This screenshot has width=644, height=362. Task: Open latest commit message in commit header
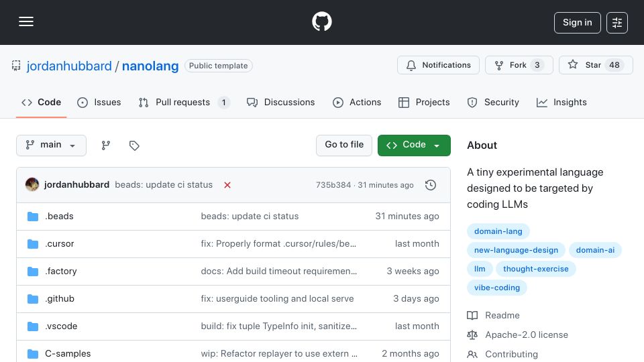164,185
